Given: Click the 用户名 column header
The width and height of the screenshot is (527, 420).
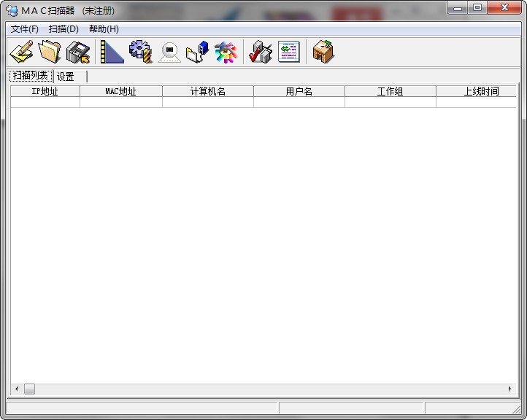Looking at the screenshot, I should 299,91.
